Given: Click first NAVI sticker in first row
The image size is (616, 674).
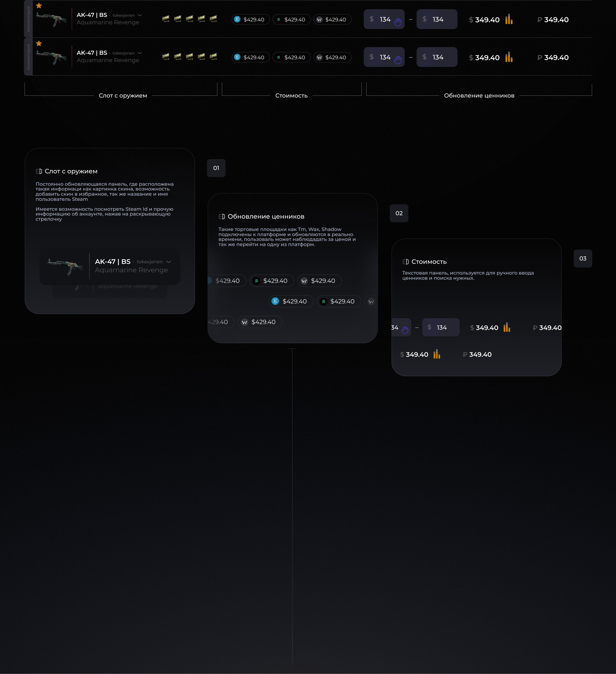Looking at the screenshot, I should click(x=166, y=18).
